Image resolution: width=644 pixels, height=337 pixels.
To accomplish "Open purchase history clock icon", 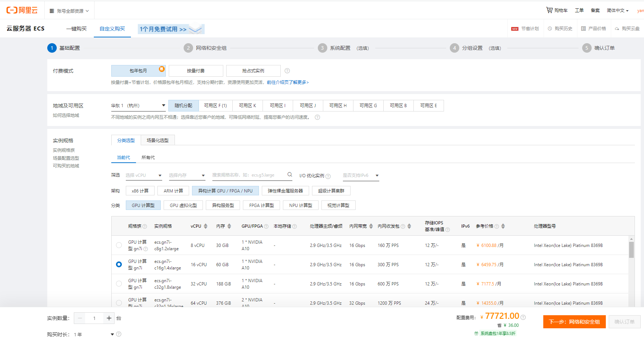I will coord(550,29).
